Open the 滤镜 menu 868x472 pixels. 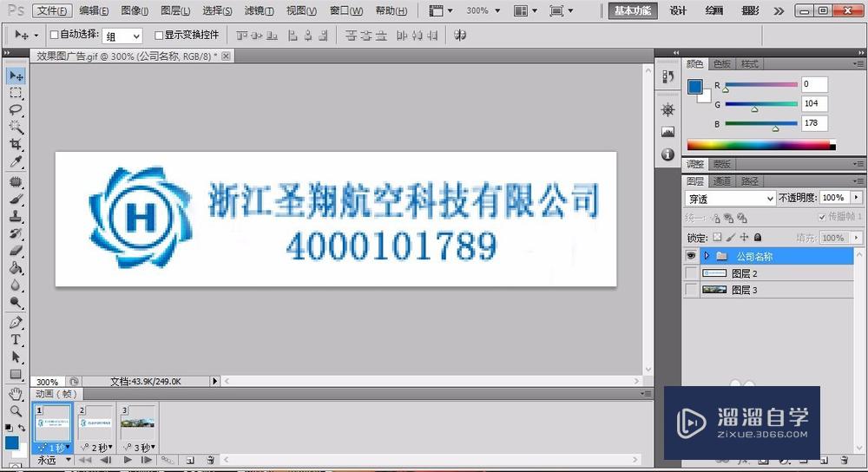pyautogui.click(x=259, y=10)
